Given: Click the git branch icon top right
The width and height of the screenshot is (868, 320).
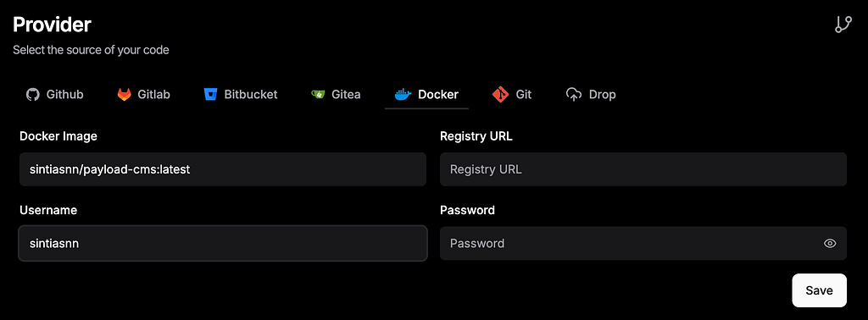Looking at the screenshot, I should click(843, 25).
